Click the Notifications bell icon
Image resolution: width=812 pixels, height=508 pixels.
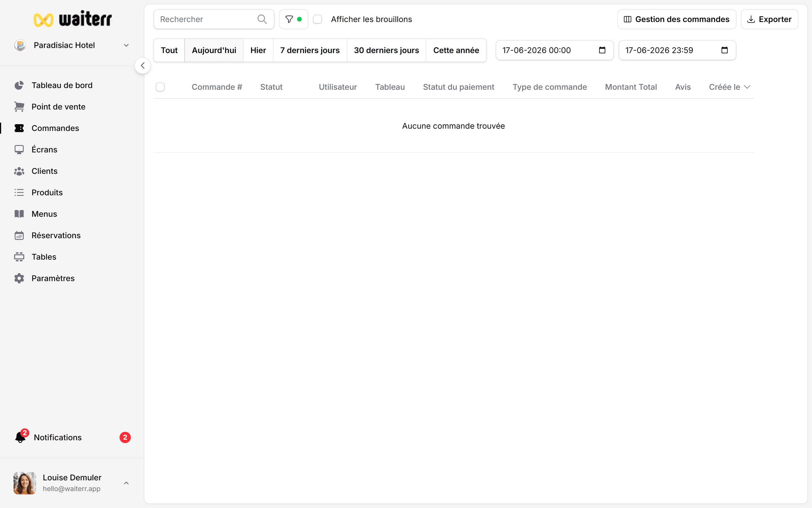(x=21, y=437)
